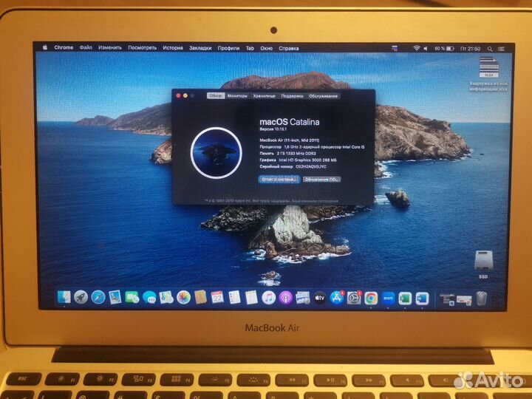Open Notification Center in menu bar

[502, 49]
